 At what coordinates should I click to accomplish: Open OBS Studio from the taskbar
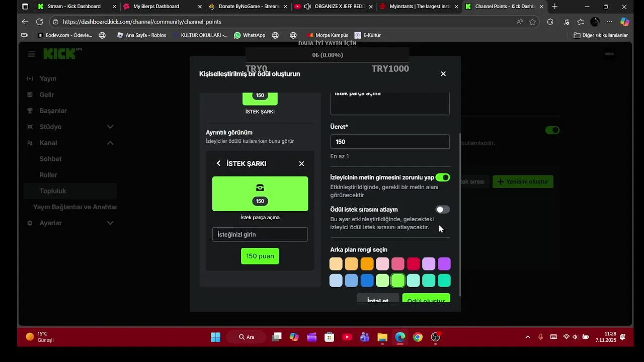pyautogui.click(x=436, y=337)
